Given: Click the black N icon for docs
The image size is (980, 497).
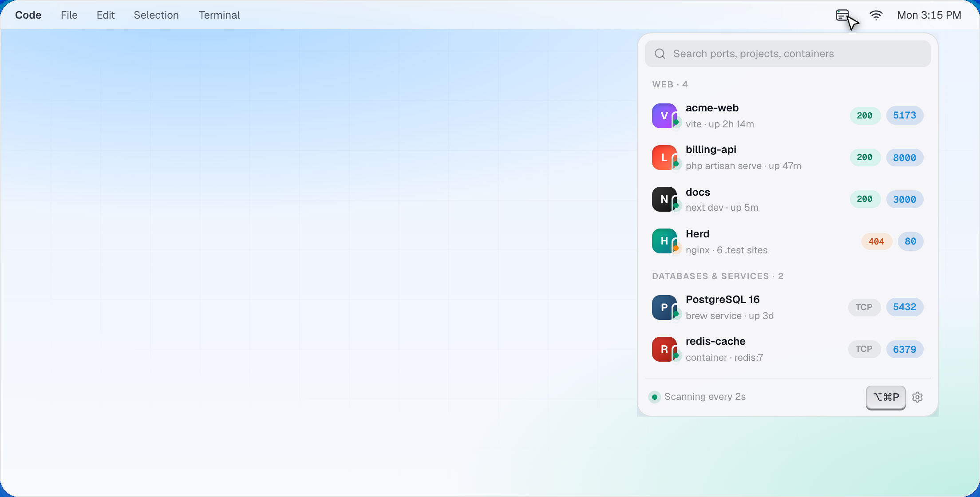Looking at the screenshot, I should click(664, 199).
